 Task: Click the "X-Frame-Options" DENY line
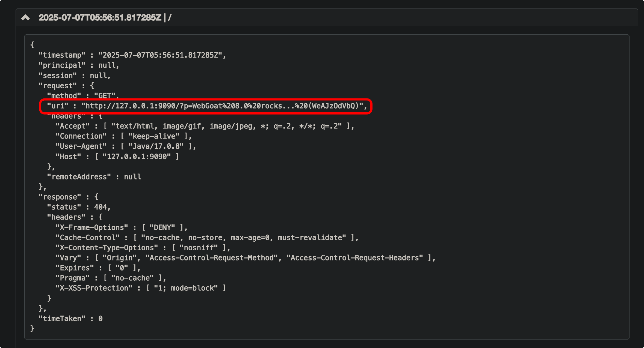(x=122, y=227)
